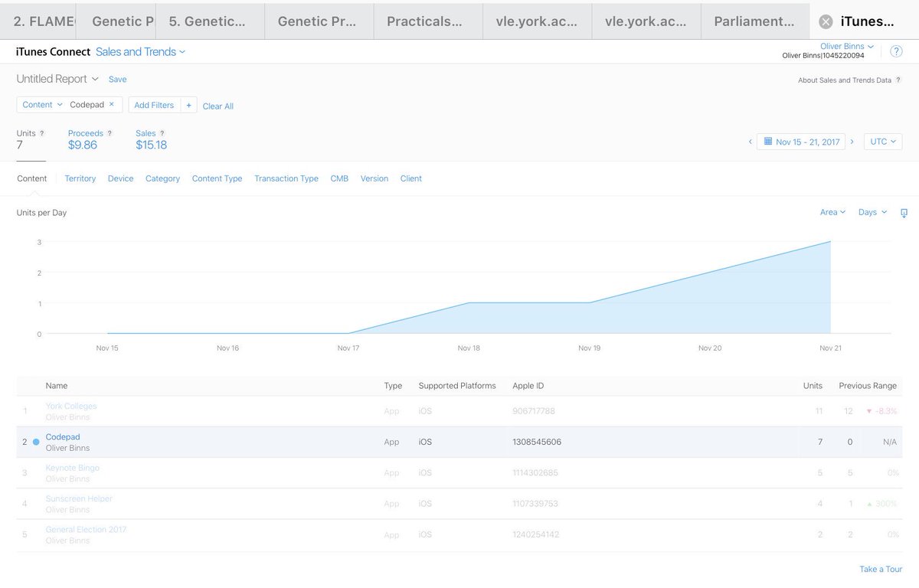Go to previous date range arrow

coord(750,142)
